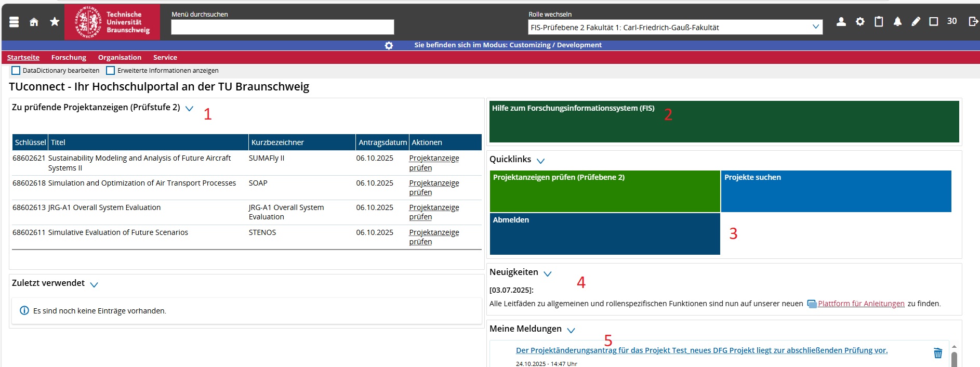This screenshot has height=367, width=980.
Task: Open the hamburger main menu icon
Action: point(14,22)
